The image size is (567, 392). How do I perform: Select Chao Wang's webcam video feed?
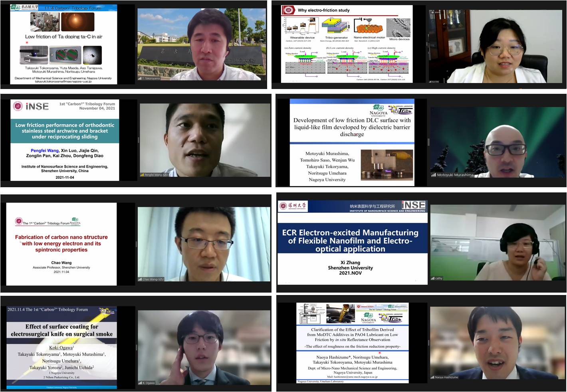click(204, 244)
